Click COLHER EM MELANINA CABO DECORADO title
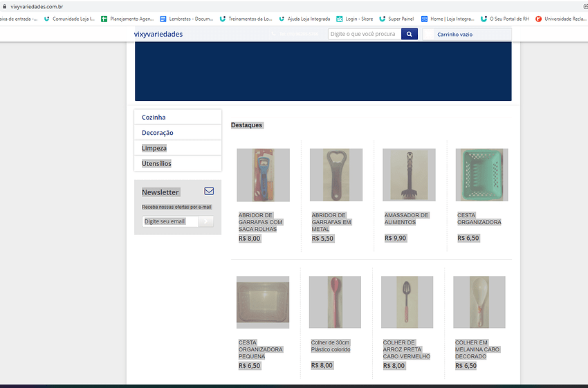The width and height of the screenshot is (588, 388). pyautogui.click(x=477, y=349)
